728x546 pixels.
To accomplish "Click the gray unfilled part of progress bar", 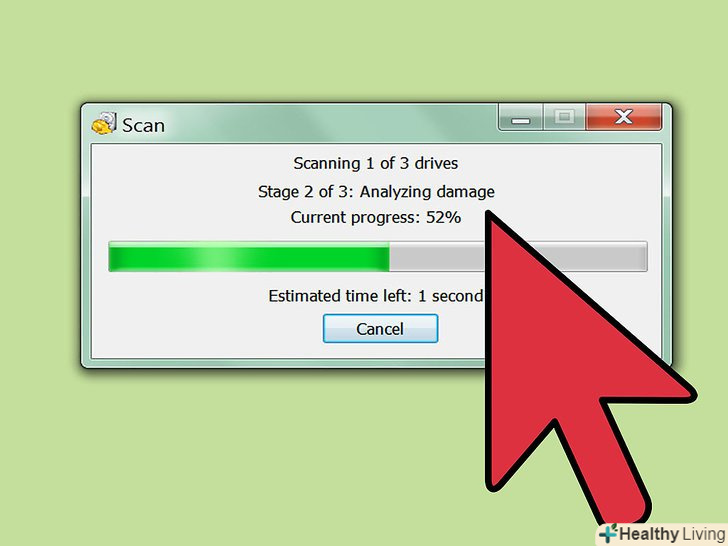I will pos(436,257).
